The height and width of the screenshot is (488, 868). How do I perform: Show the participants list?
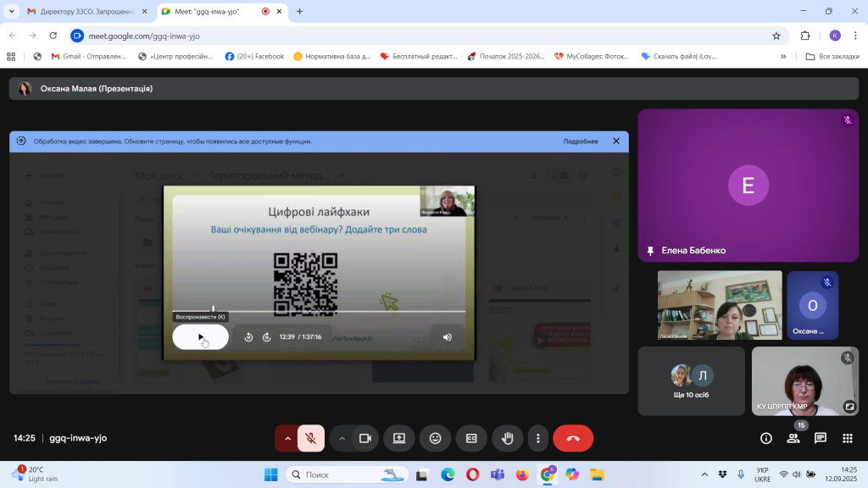[793, 438]
